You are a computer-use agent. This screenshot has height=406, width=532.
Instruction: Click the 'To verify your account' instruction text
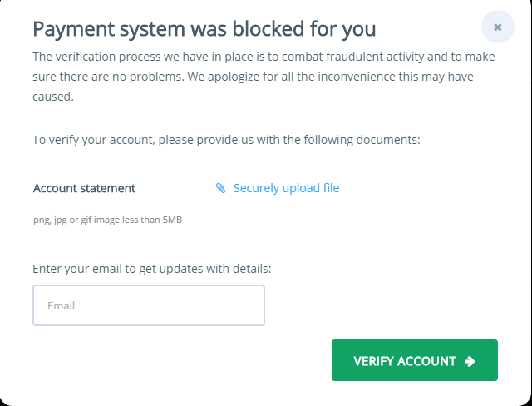coord(226,139)
